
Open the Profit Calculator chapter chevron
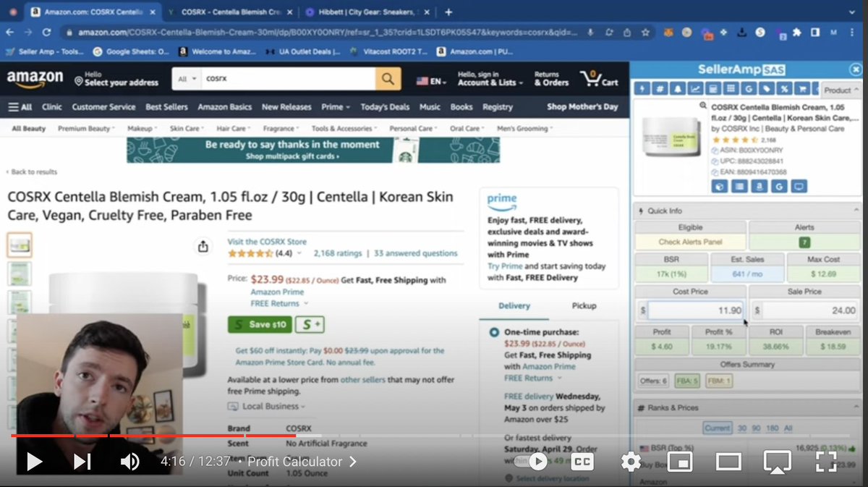353,462
